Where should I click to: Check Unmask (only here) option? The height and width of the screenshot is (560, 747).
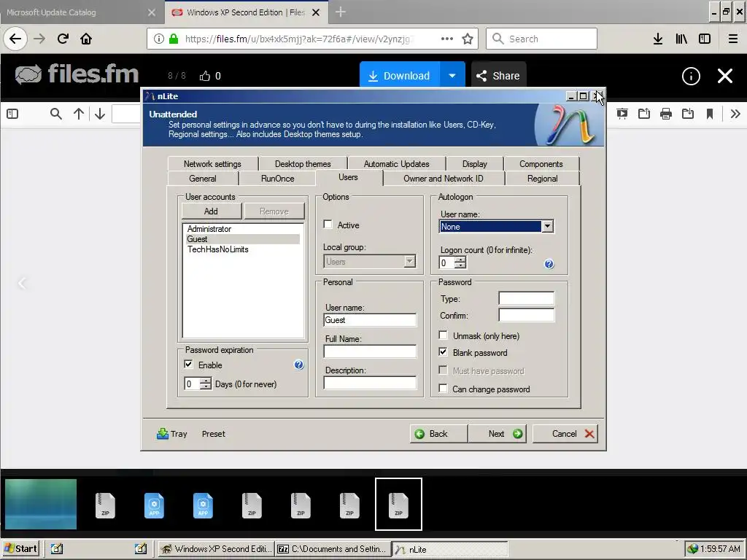pyautogui.click(x=443, y=335)
